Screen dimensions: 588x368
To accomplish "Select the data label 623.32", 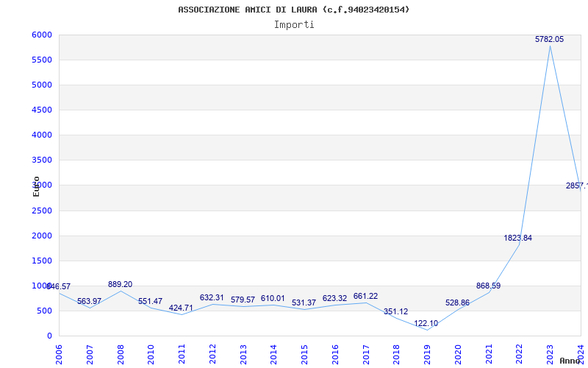I will point(335,299).
